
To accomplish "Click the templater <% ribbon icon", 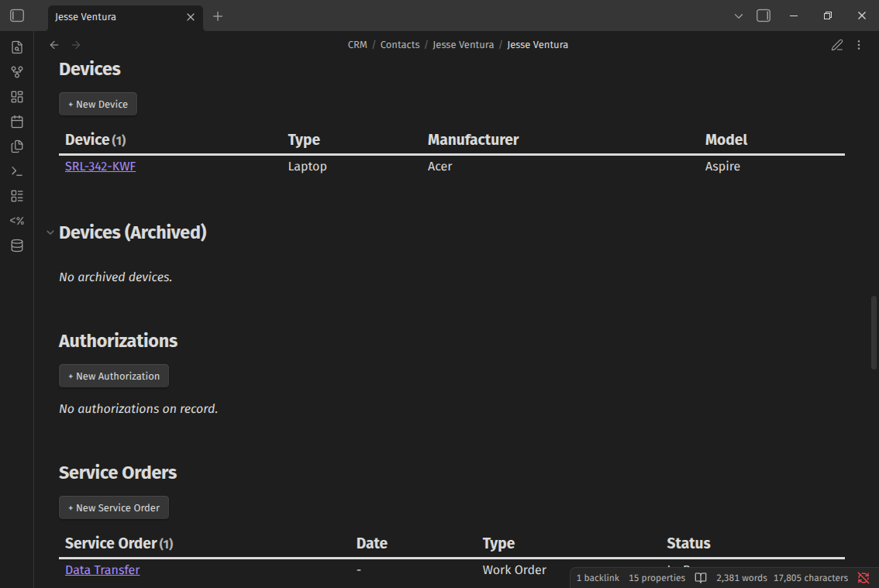I will pyautogui.click(x=17, y=221).
